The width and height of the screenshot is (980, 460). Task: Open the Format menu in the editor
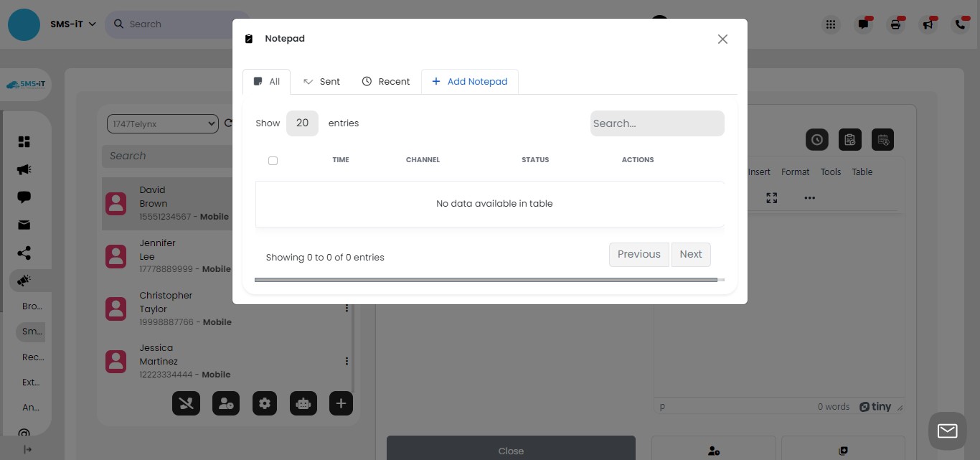click(795, 172)
